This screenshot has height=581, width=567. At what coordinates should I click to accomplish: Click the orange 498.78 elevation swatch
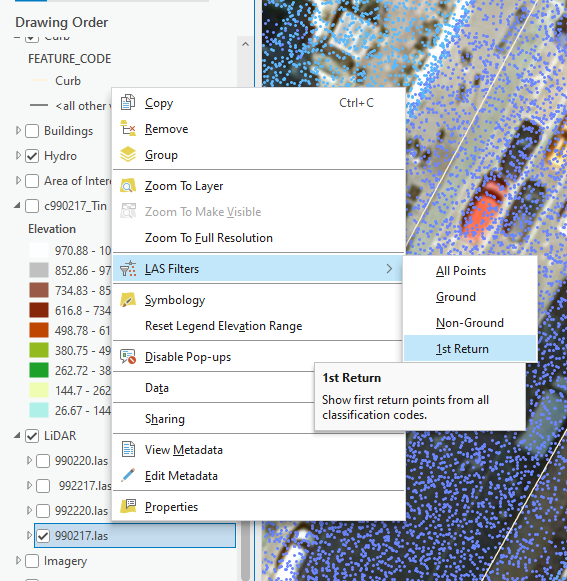39,330
